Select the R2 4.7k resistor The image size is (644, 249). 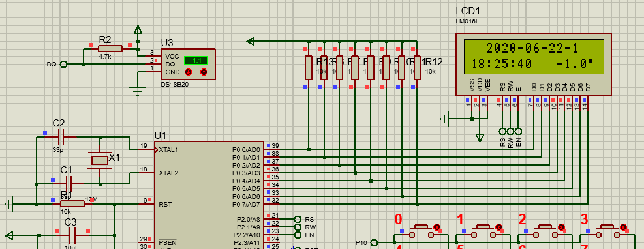click(x=110, y=49)
